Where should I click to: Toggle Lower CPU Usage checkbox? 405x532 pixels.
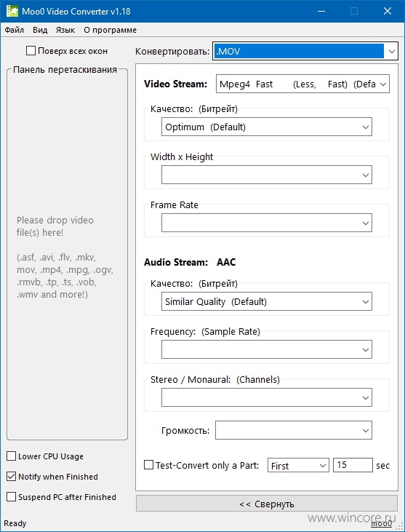coord(11,456)
